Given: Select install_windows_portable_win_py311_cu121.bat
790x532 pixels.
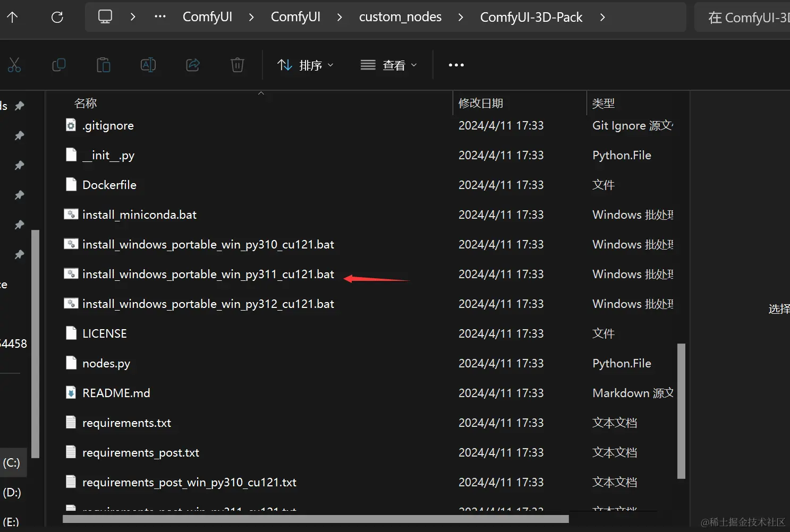Looking at the screenshot, I should coord(208,274).
